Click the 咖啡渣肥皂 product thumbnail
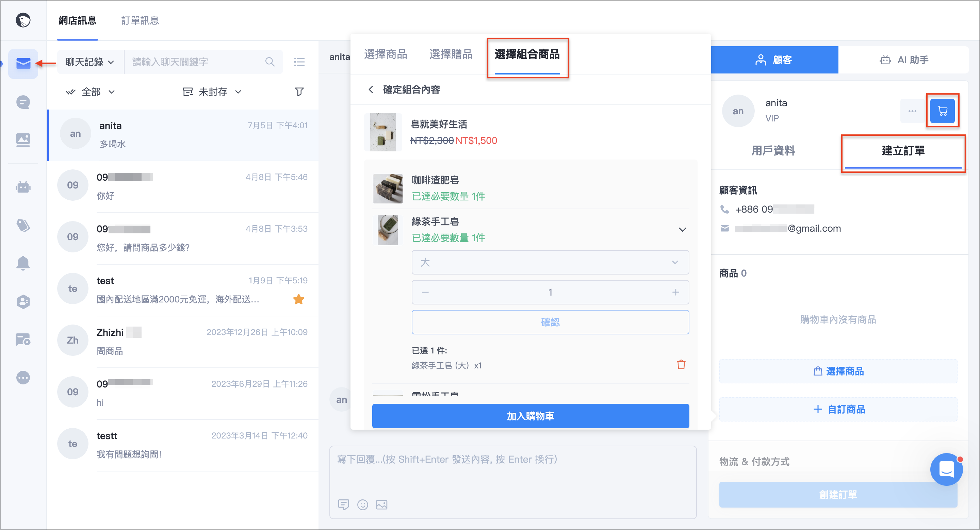The image size is (980, 530). click(x=388, y=188)
